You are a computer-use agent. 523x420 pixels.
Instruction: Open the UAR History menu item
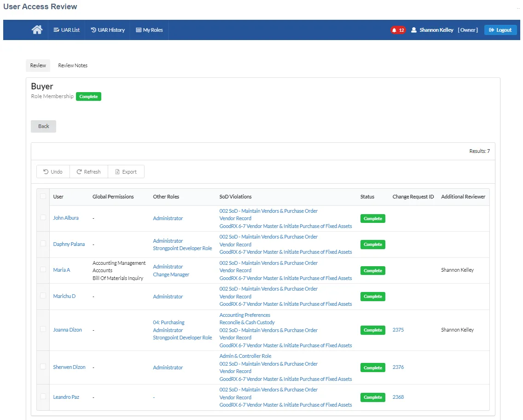pyautogui.click(x=108, y=30)
